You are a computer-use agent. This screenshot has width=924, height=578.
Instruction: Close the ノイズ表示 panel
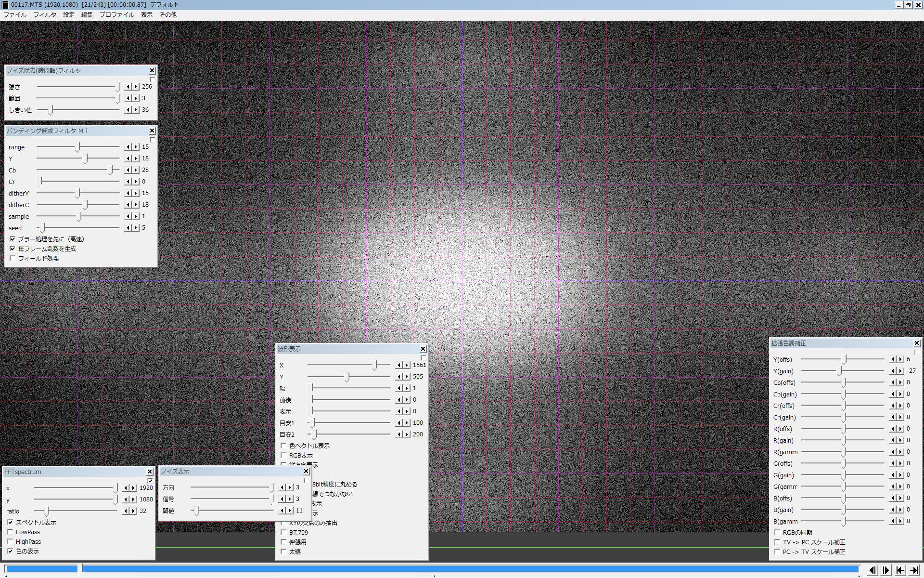[x=306, y=472]
